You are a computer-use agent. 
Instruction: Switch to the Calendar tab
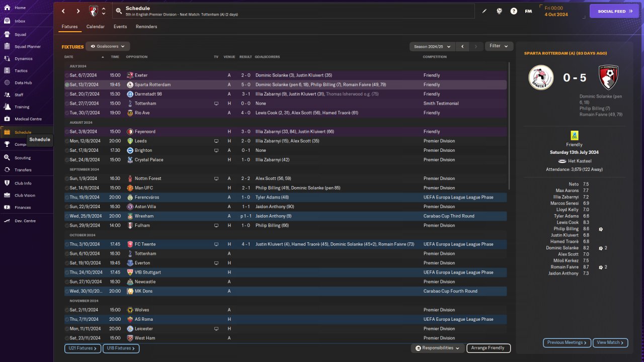[x=96, y=27]
